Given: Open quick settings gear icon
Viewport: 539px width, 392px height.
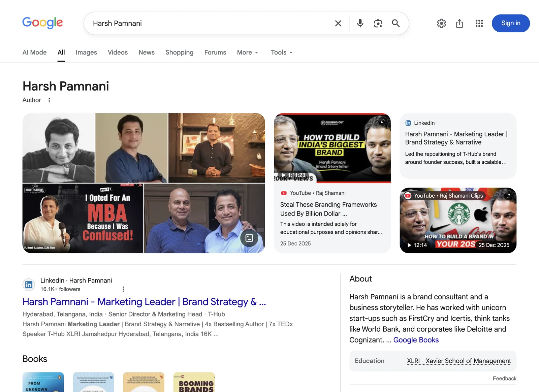Looking at the screenshot, I should click(x=441, y=23).
